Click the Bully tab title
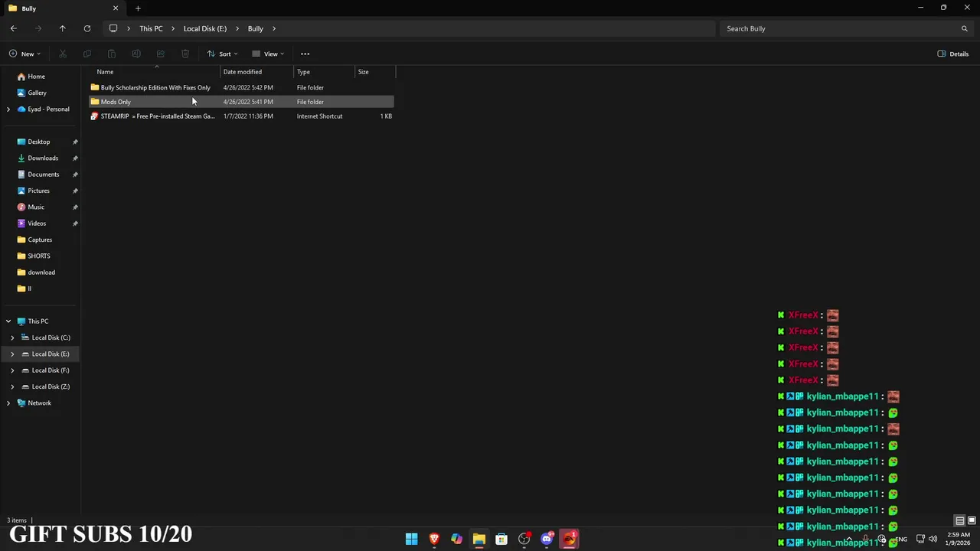 click(x=29, y=8)
